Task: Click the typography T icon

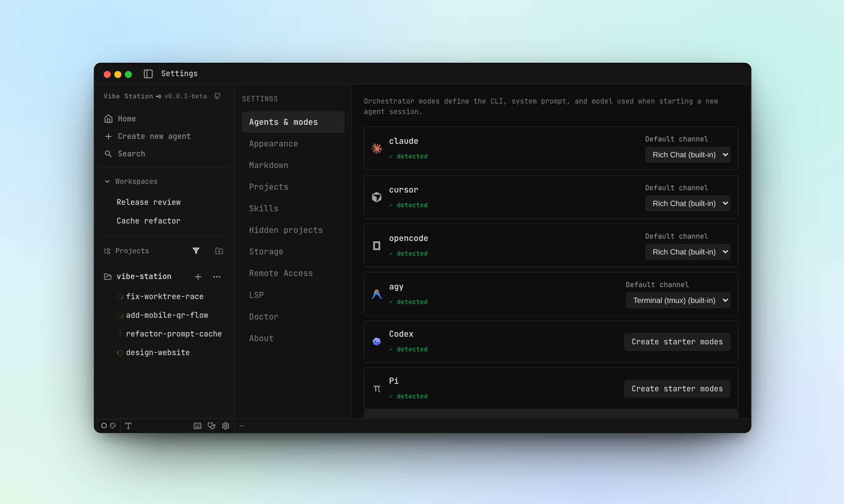Action: coord(128,426)
